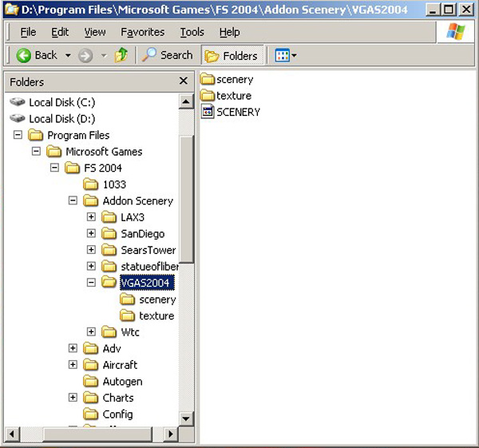Close the Folders side pane

184,81
